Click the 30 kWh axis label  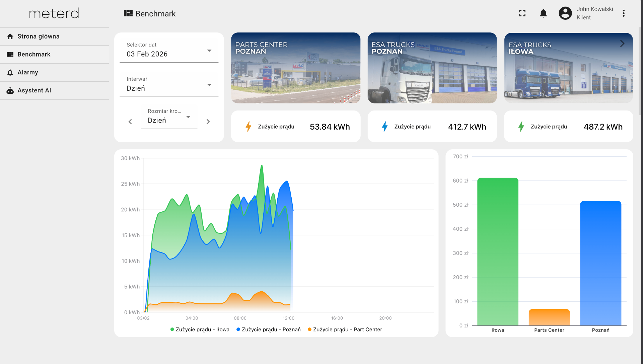click(130, 158)
